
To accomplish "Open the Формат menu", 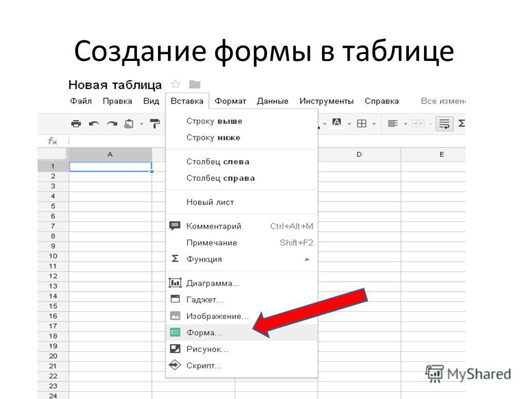I will (x=231, y=101).
